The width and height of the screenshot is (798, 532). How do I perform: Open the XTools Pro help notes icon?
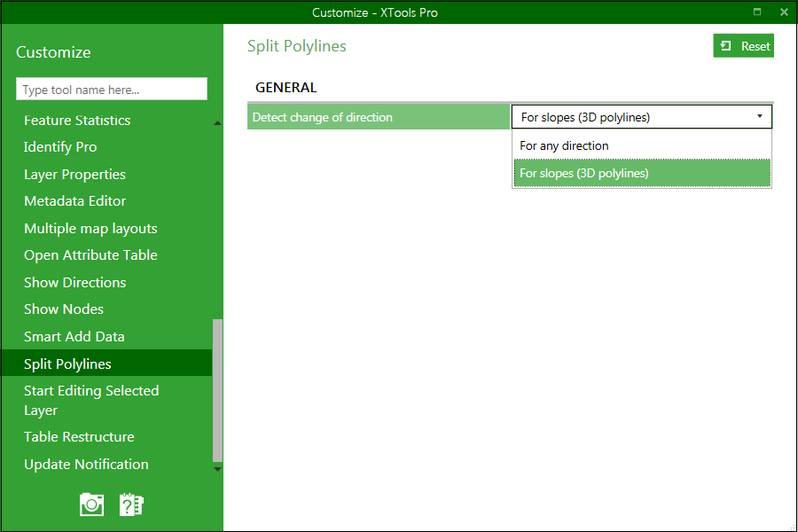pyautogui.click(x=131, y=504)
